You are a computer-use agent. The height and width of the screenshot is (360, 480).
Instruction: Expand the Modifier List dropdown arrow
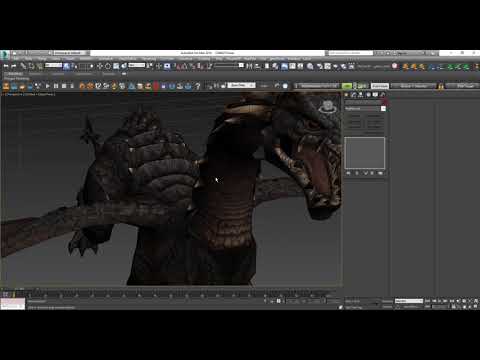point(383,109)
